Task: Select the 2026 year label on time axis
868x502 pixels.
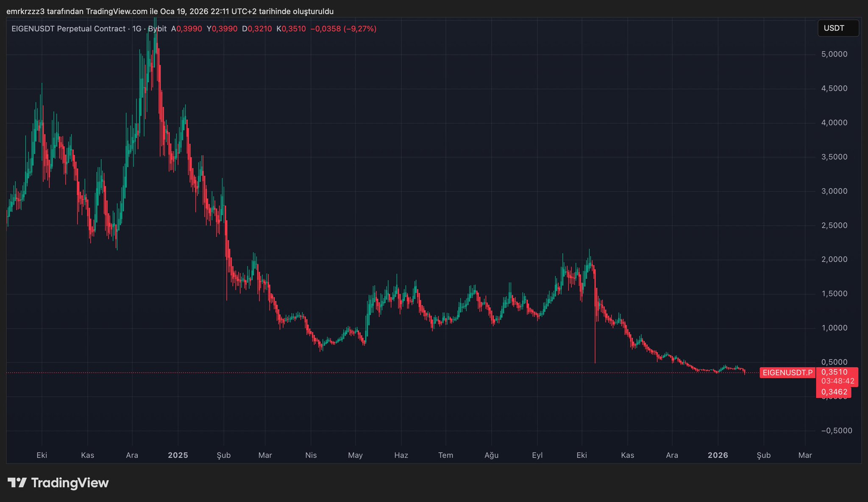Action: (718, 455)
